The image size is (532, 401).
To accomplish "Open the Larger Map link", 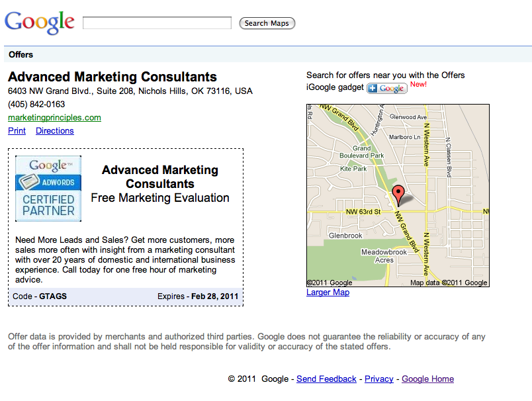I will 328,292.
